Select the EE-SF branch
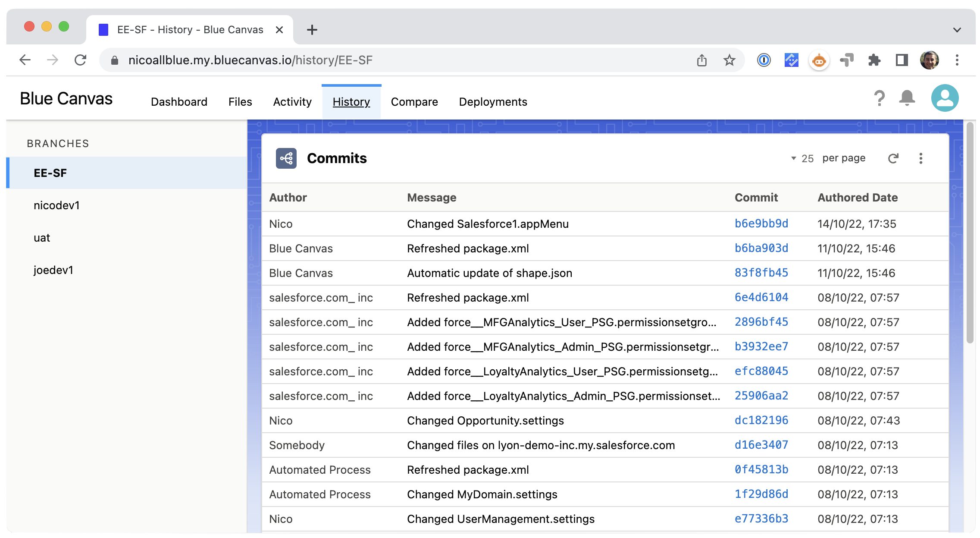 (126, 173)
